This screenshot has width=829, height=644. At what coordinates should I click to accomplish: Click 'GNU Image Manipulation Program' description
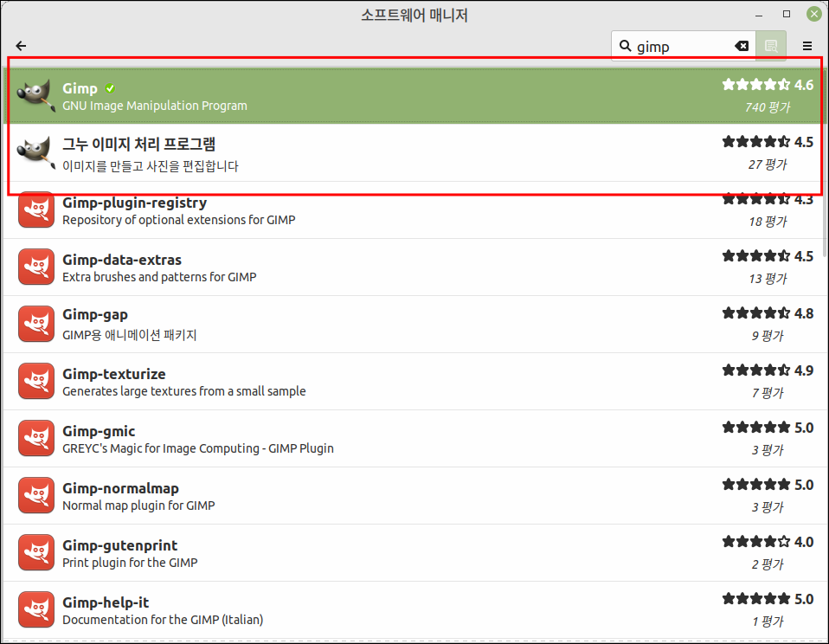(155, 106)
